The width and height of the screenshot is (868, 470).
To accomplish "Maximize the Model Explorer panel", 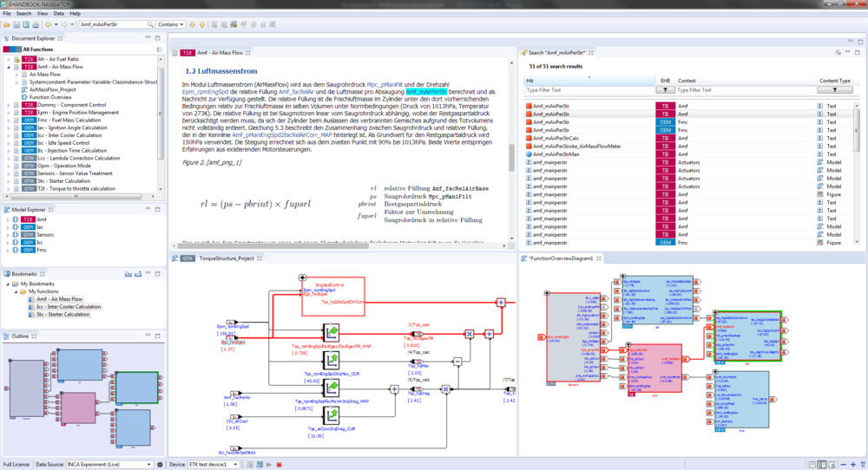I will pos(158,209).
